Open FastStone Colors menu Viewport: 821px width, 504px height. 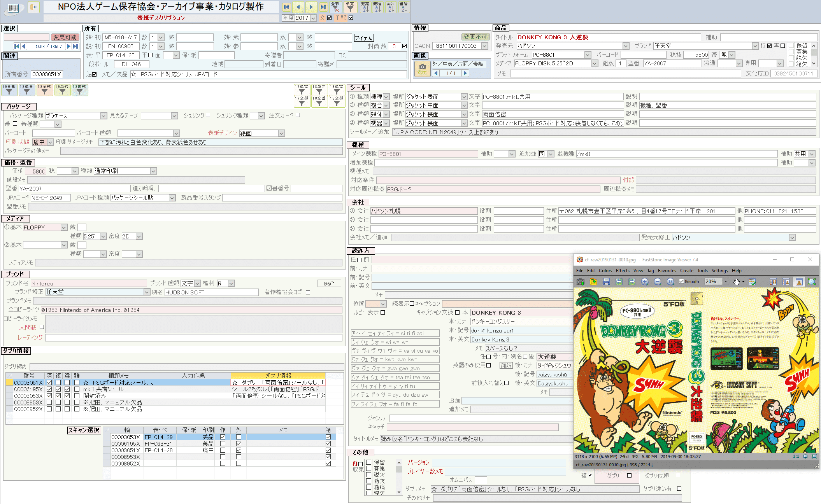point(605,271)
